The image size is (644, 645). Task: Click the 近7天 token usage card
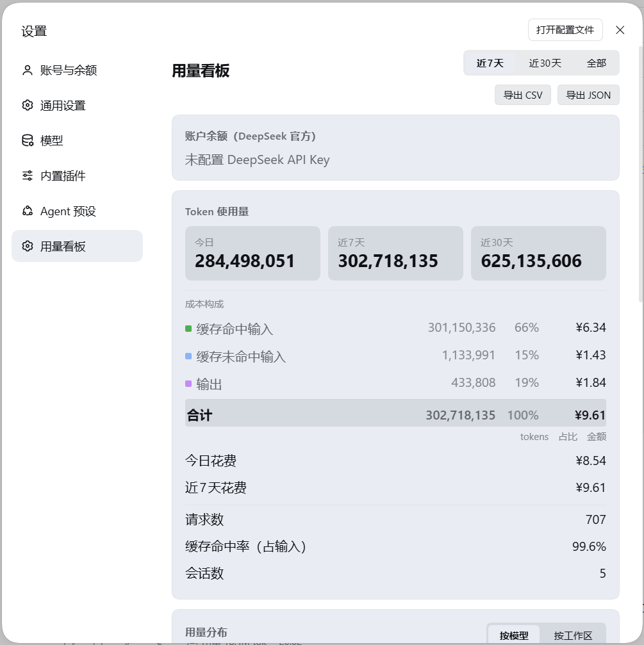[x=395, y=254]
